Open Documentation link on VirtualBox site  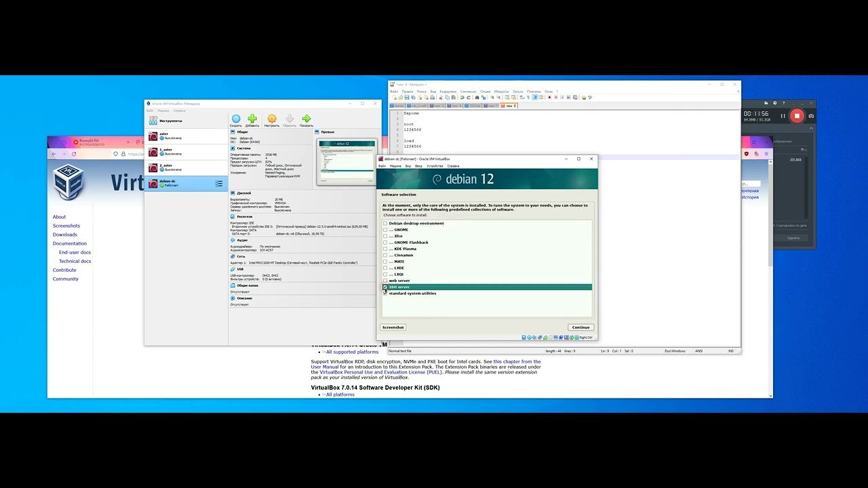[x=70, y=243]
